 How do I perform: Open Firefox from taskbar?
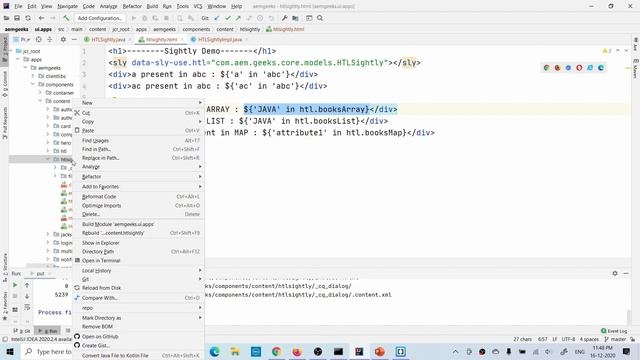tap(297, 351)
